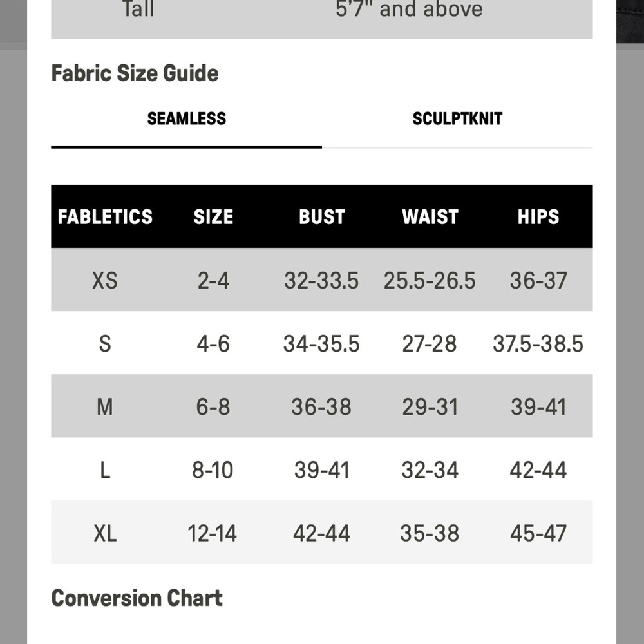The width and height of the screenshot is (644, 644).
Task: Select the M size row label
Action: tap(105, 407)
